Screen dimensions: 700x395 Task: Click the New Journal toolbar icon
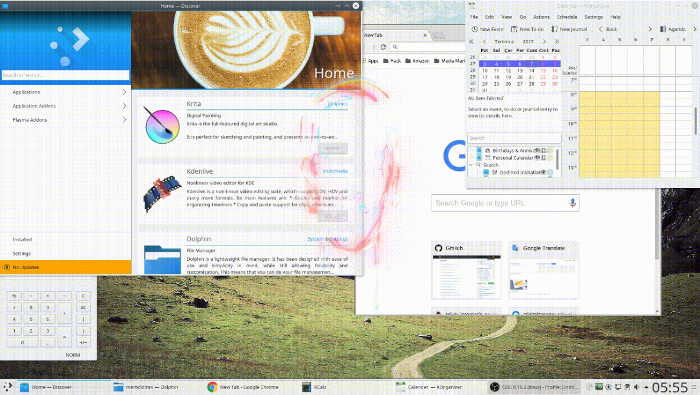(x=569, y=29)
